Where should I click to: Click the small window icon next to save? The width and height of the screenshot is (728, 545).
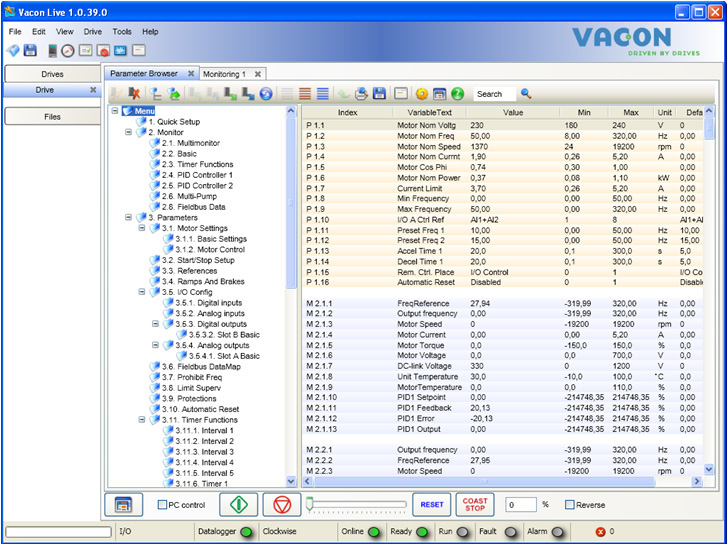coord(401,94)
